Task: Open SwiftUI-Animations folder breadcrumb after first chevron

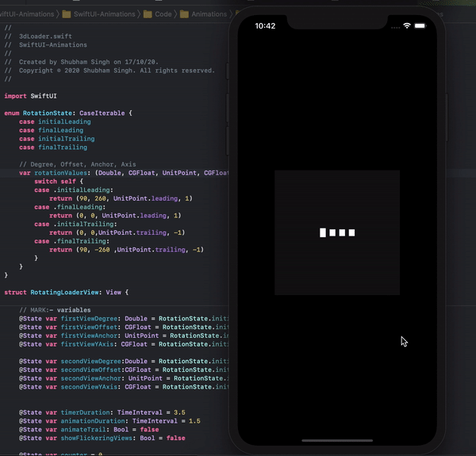Action: (x=98, y=14)
